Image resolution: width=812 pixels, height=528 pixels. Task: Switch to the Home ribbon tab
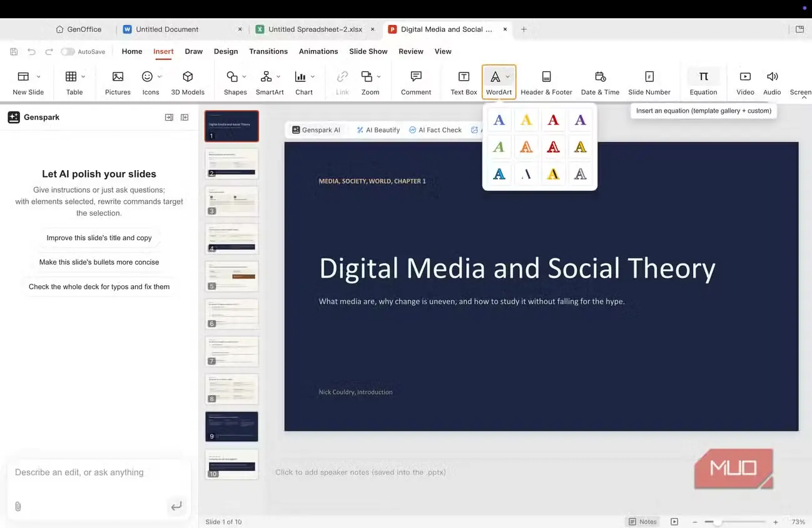click(x=132, y=51)
